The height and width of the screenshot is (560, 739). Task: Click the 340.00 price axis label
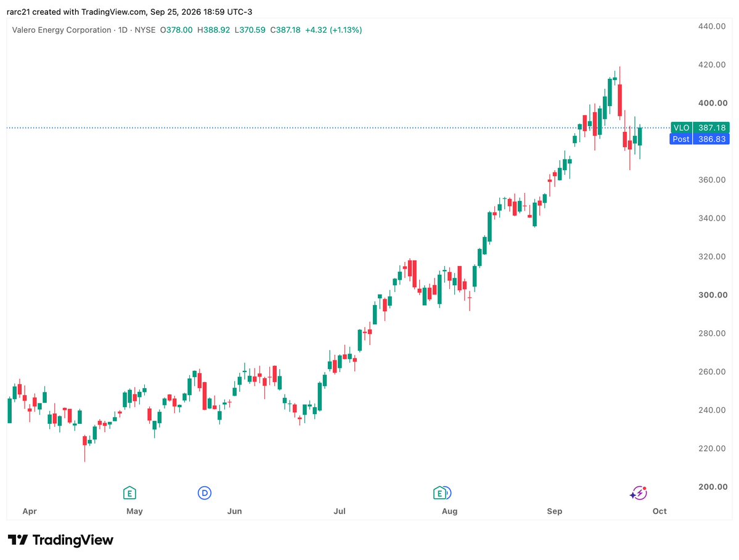pos(712,218)
